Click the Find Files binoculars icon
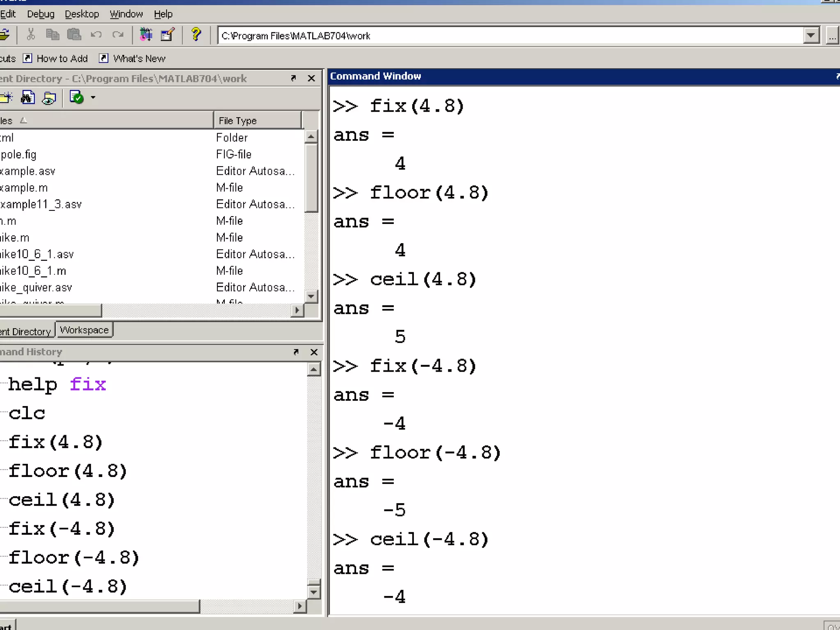This screenshot has width=840, height=630. 27,98
